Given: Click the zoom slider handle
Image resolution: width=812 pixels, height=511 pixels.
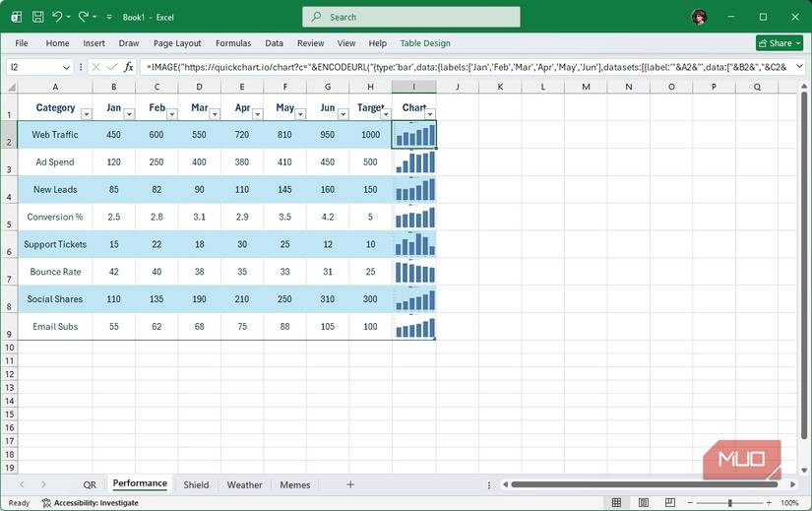Looking at the screenshot, I should 730,503.
